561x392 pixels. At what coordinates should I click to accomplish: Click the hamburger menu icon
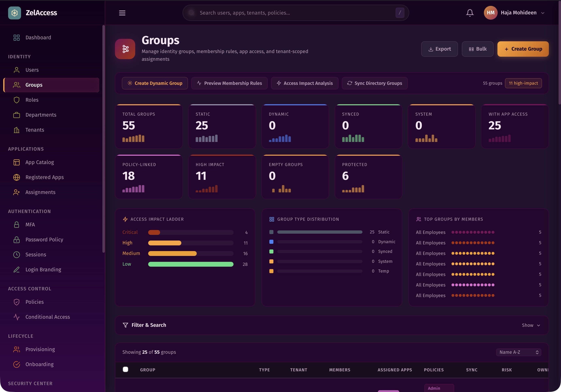(122, 13)
